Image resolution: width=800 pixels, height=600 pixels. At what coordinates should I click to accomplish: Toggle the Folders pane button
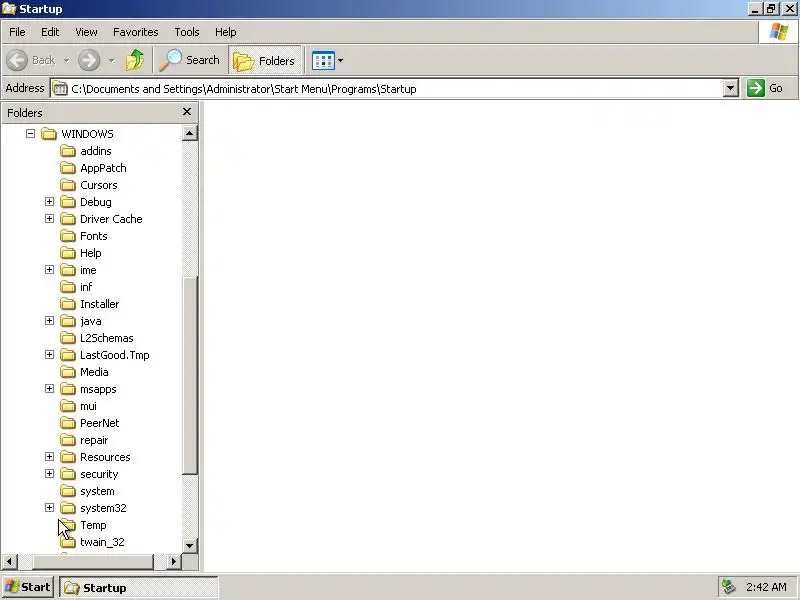[x=265, y=61]
